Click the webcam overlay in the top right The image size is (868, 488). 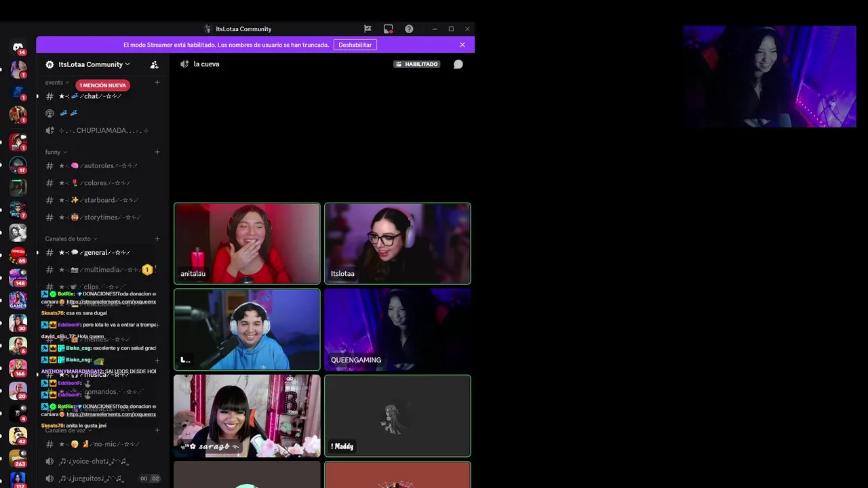pyautogui.click(x=770, y=77)
